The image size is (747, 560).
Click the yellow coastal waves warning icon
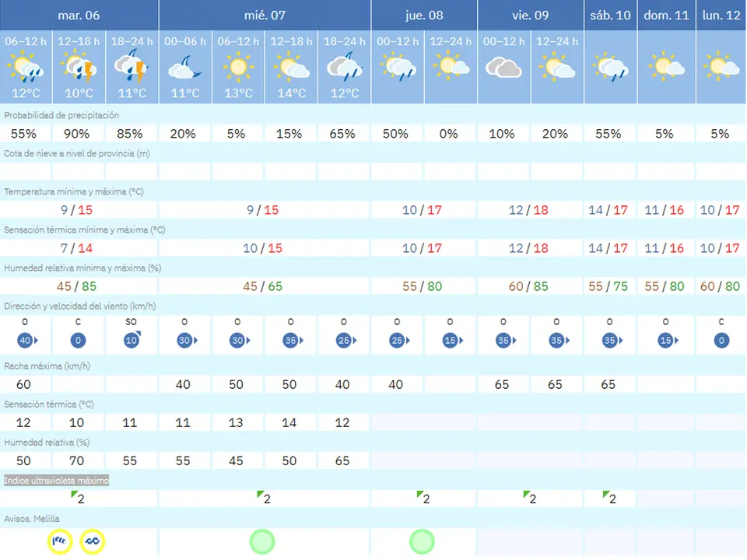point(93,541)
